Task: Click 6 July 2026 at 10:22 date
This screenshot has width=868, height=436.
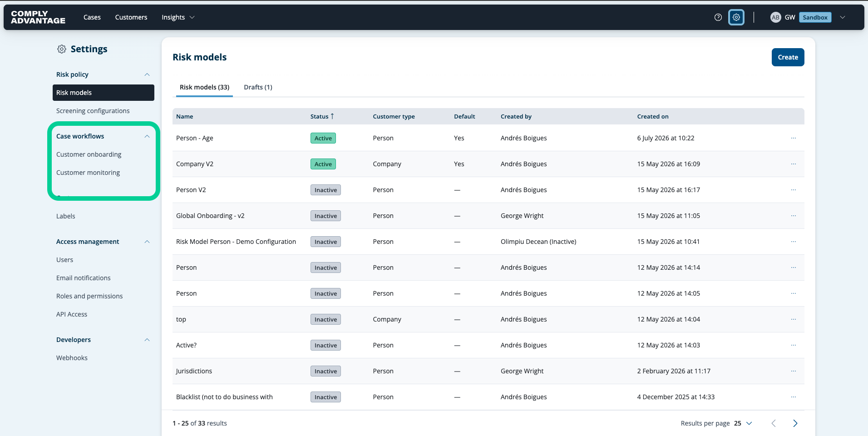Action: 666,138
